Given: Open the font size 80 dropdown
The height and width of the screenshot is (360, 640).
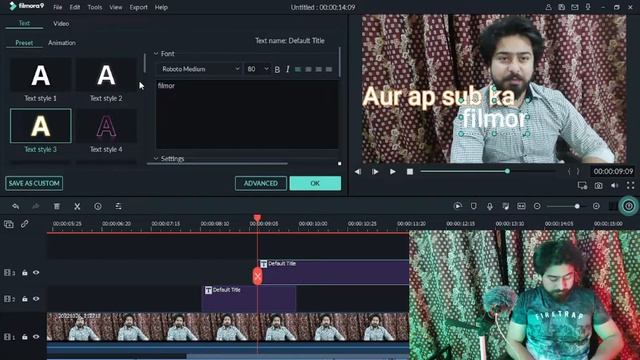Looking at the screenshot, I should point(258,69).
